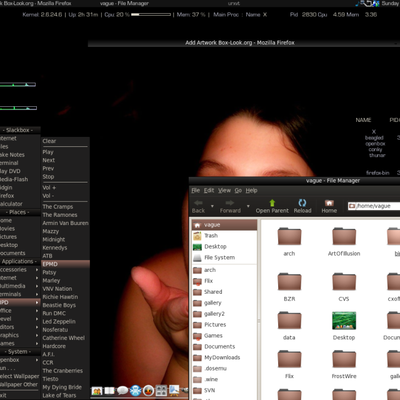Open the Help menu in File Manager
The height and width of the screenshot is (400, 400).
[251, 190]
